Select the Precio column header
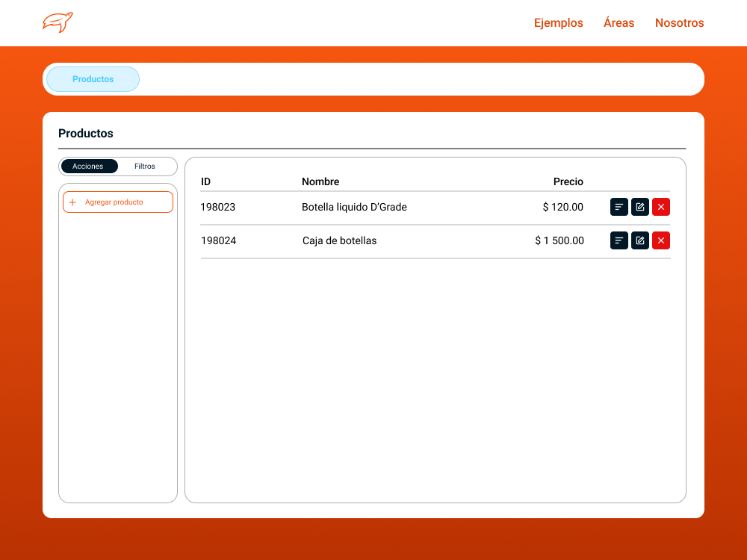Screen dimensions: 747x560 pos(568,181)
